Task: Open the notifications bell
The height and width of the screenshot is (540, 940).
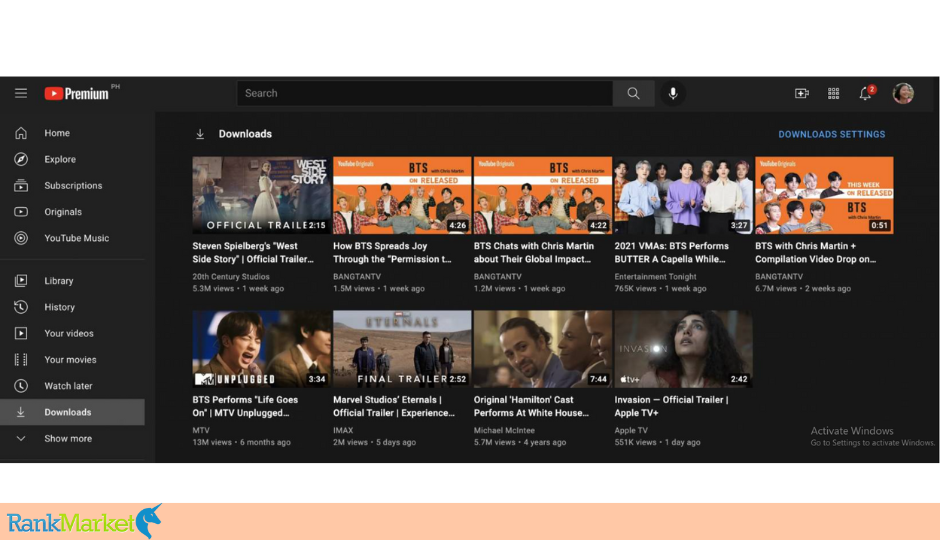Action: 865,93
